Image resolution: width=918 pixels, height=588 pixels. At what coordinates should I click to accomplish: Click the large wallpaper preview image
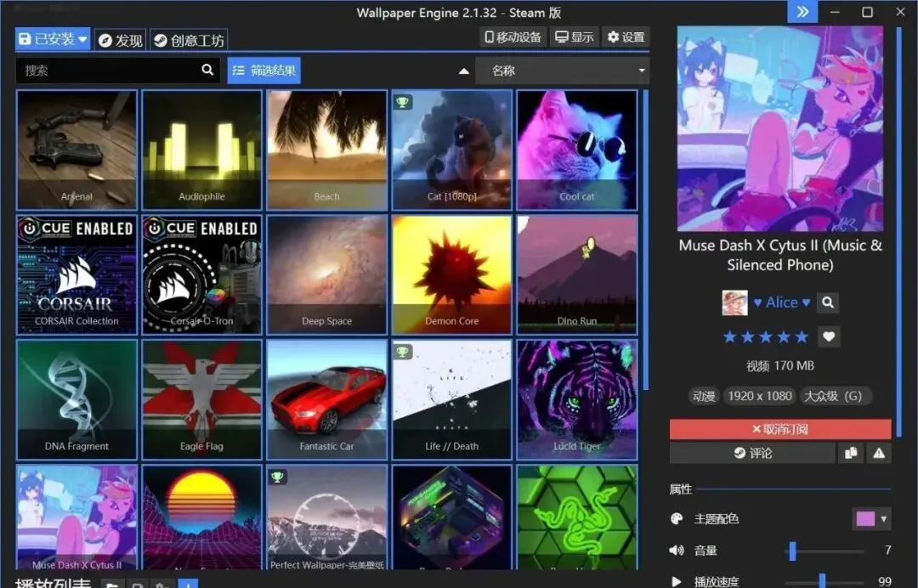780,128
